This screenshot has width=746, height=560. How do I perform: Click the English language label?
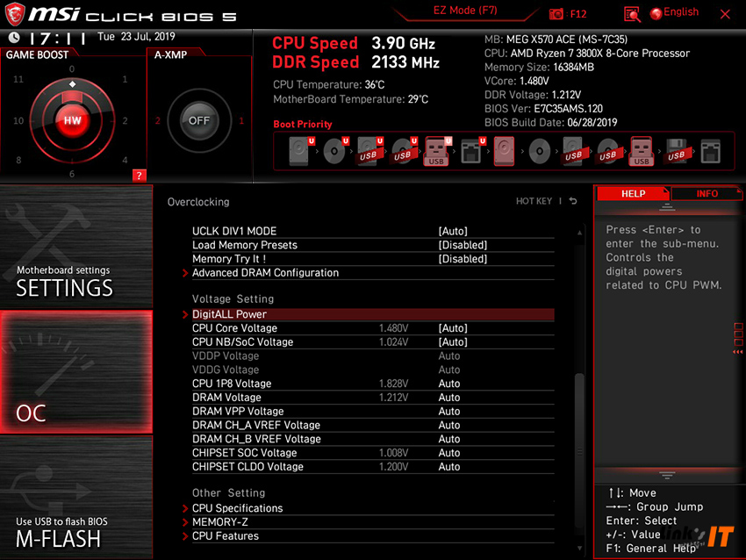tap(681, 12)
